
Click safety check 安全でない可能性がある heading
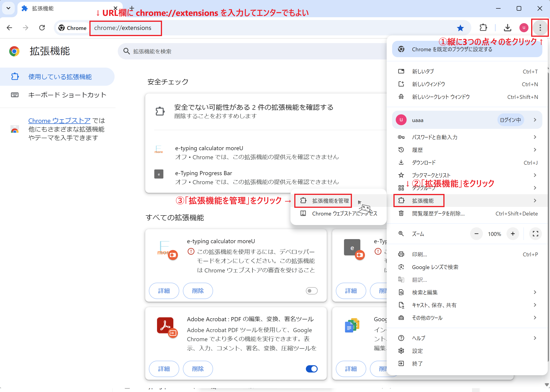point(254,107)
